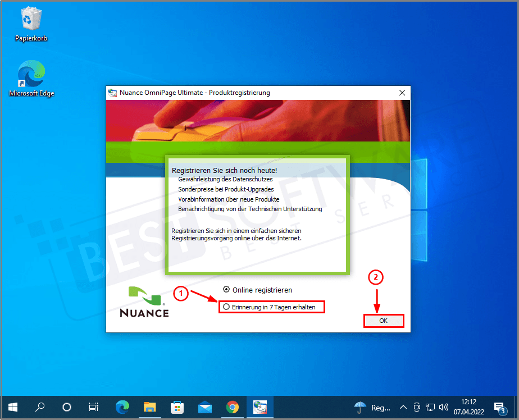This screenshot has height=420, width=519.
Task: Open Task View in the taskbar
Action: point(93,407)
